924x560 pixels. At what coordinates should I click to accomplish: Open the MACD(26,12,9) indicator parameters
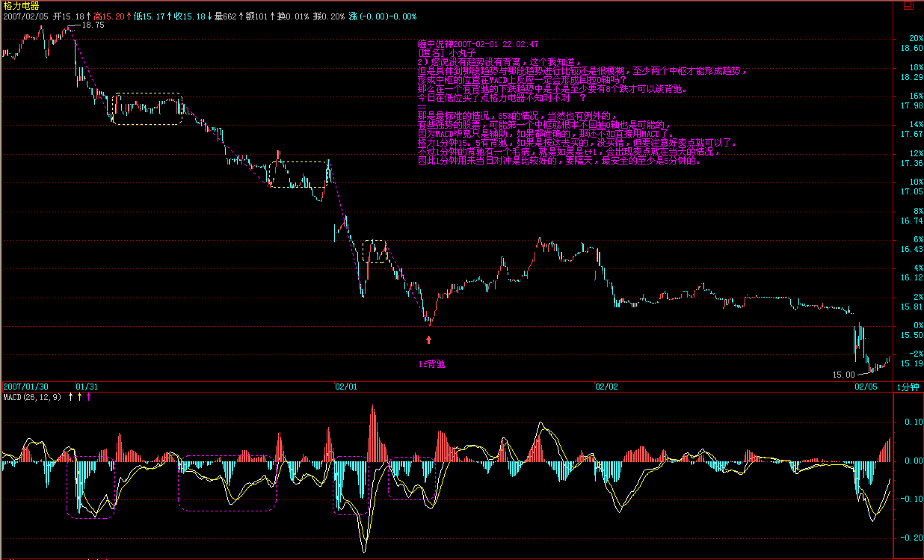(33, 396)
